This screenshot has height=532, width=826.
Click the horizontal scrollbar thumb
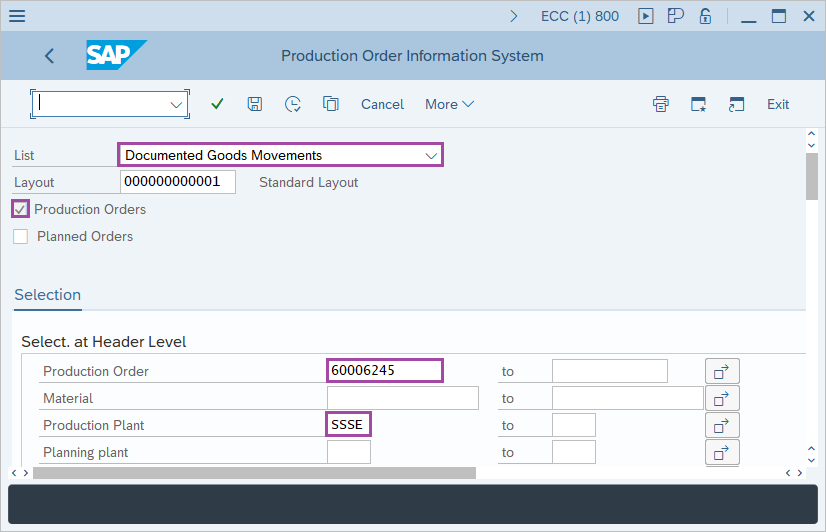click(254, 473)
